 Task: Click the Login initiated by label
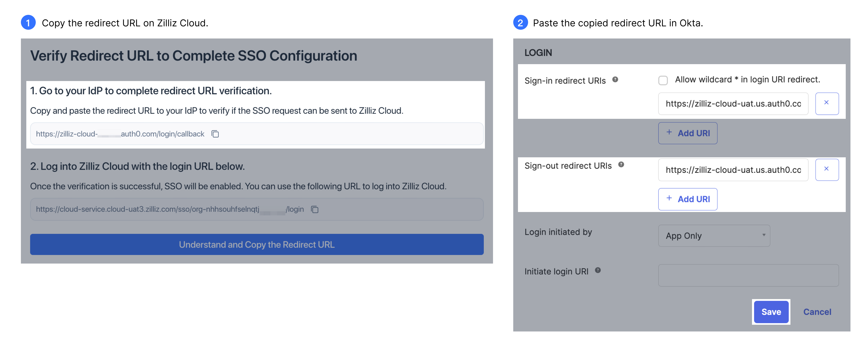coord(558,232)
